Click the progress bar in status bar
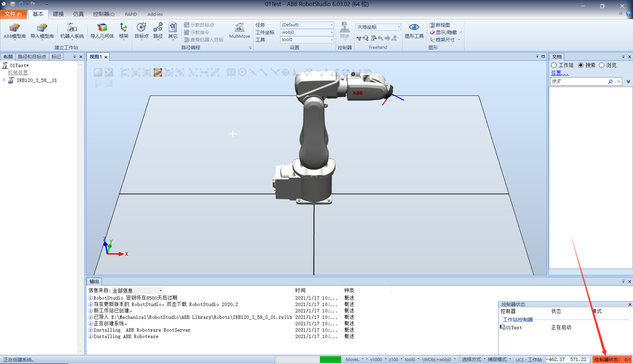Image resolution: width=633 pixels, height=364 pixels. click(308, 359)
